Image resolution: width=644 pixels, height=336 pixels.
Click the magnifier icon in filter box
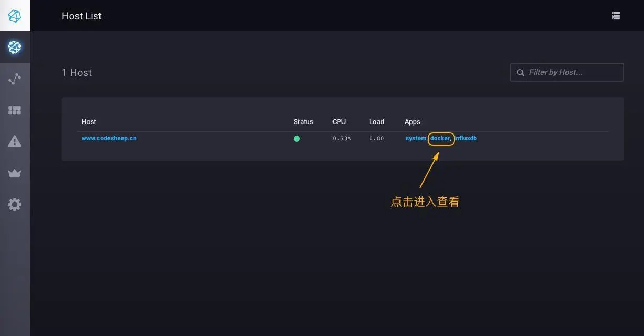520,73
